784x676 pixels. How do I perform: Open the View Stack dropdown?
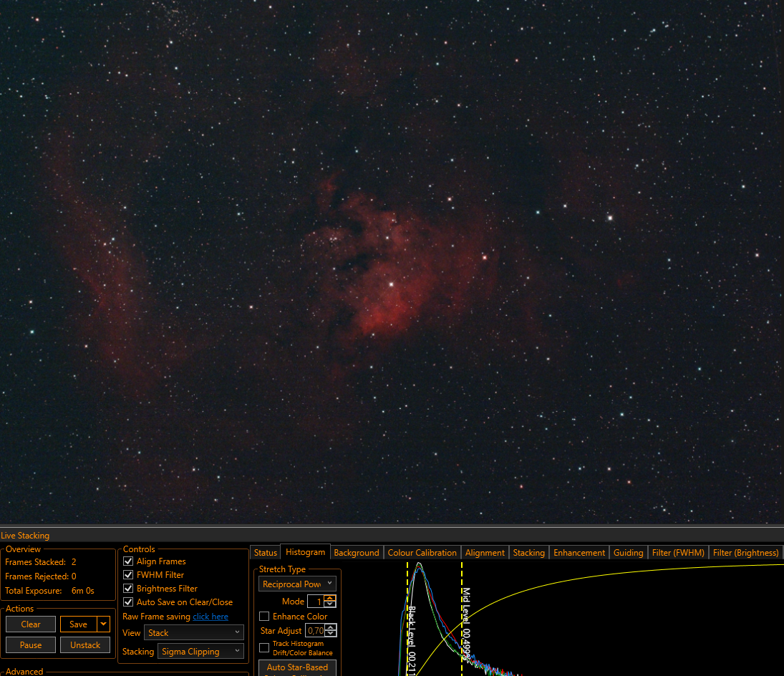click(x=193, y=632)
